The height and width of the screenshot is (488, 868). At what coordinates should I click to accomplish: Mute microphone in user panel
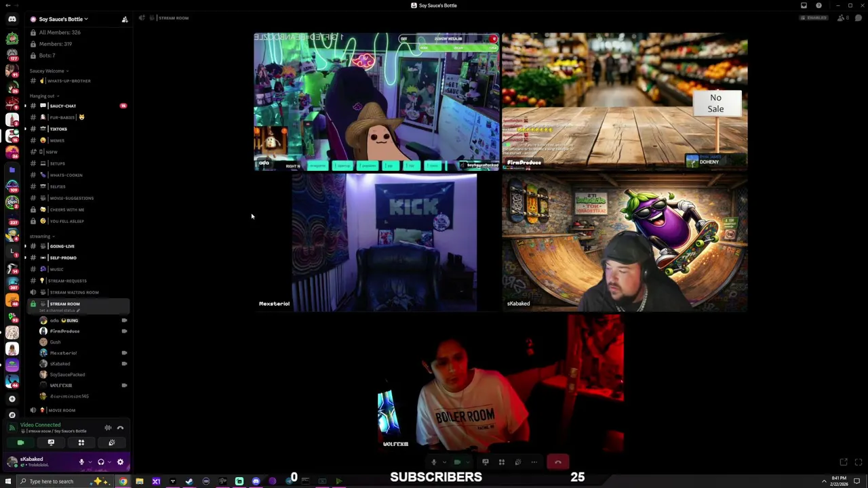point(81,462)
